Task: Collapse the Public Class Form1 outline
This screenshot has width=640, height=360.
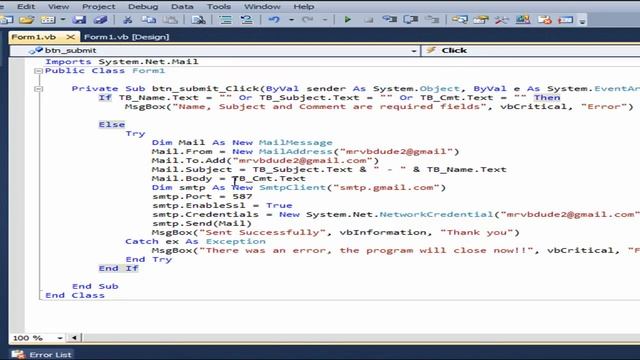Action: click(39, 71)
